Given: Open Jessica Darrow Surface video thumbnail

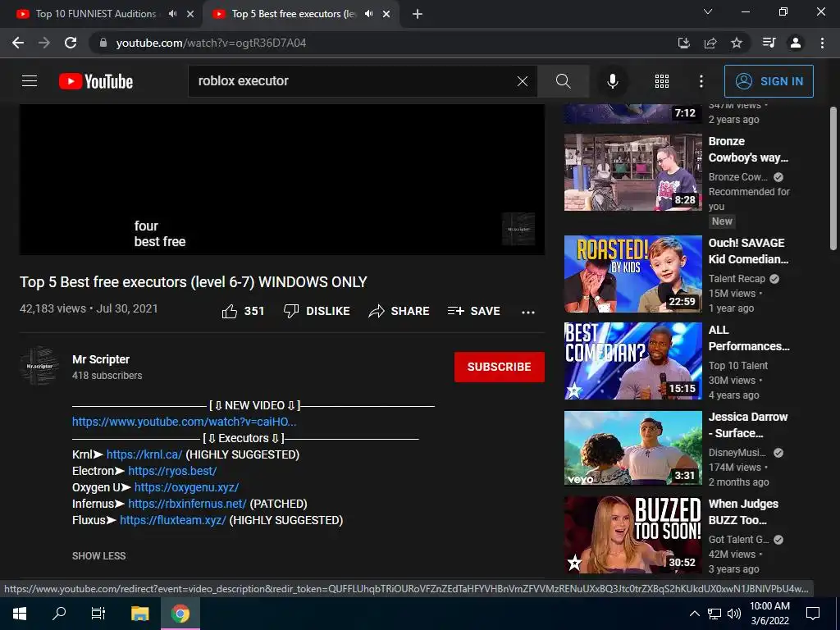Looking at the screenshot, I should (x=632, y=448).
